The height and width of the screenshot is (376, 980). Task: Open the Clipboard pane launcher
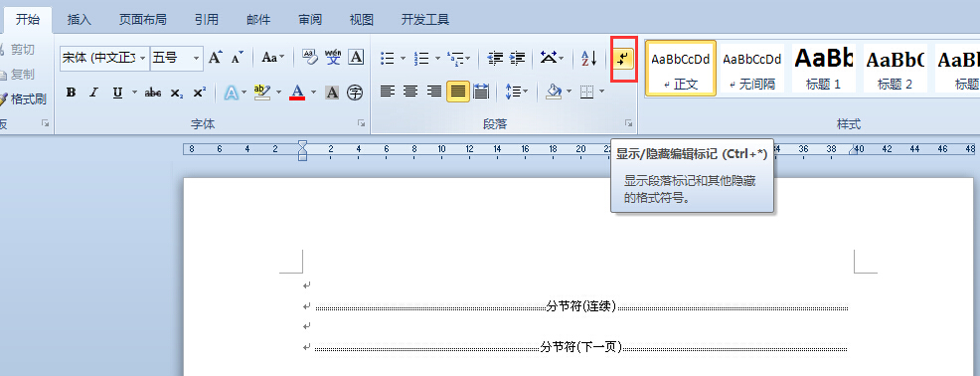tap(45, 124)
